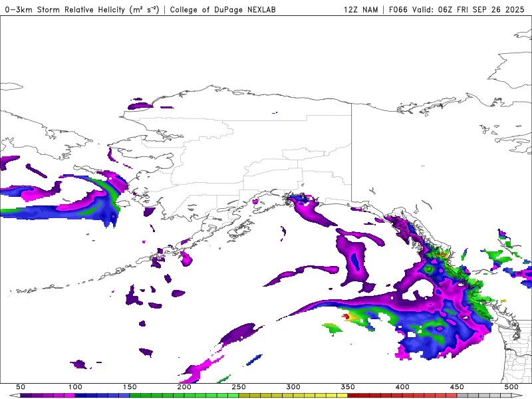Screen dimensions: 532x399
Task: Click the '300' label on the color scale
Action: pyautogui.click(x=293, y=387)
